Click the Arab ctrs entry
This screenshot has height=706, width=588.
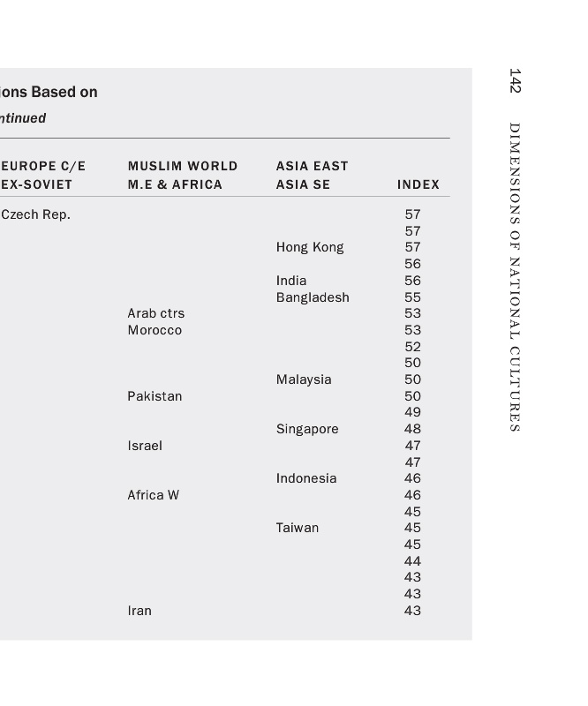[155, 313]
